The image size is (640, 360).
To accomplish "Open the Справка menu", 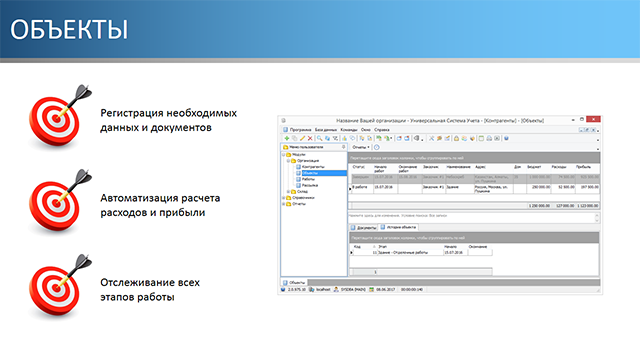I will (382, 130).
